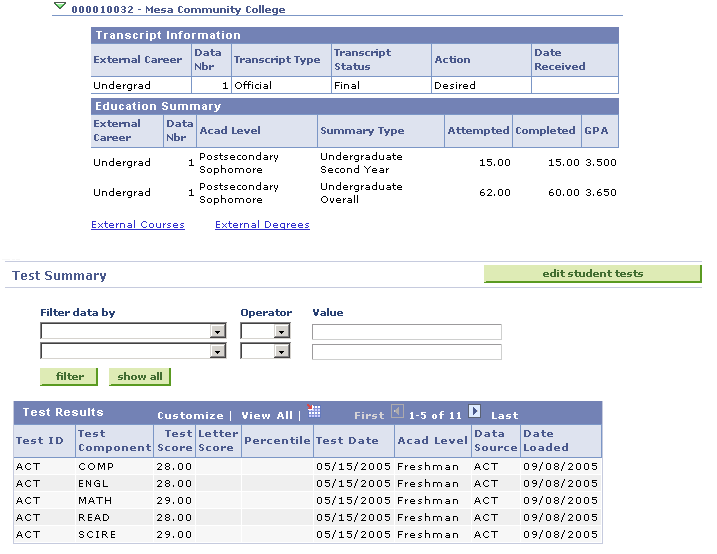Open the External Courses link
Image resolution: width=717 pixels, height=554 pixels.
(x=138, y=224)
